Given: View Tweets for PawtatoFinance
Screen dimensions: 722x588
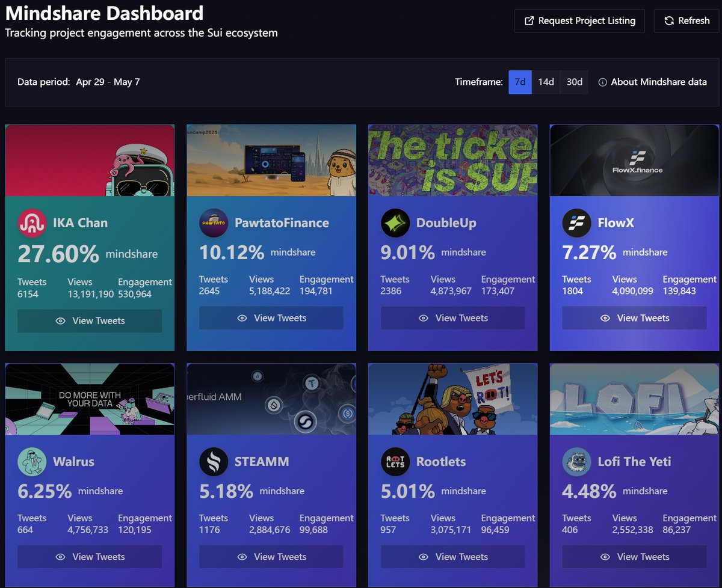Looking at the screenshot, I should click(x=271, y=318).
